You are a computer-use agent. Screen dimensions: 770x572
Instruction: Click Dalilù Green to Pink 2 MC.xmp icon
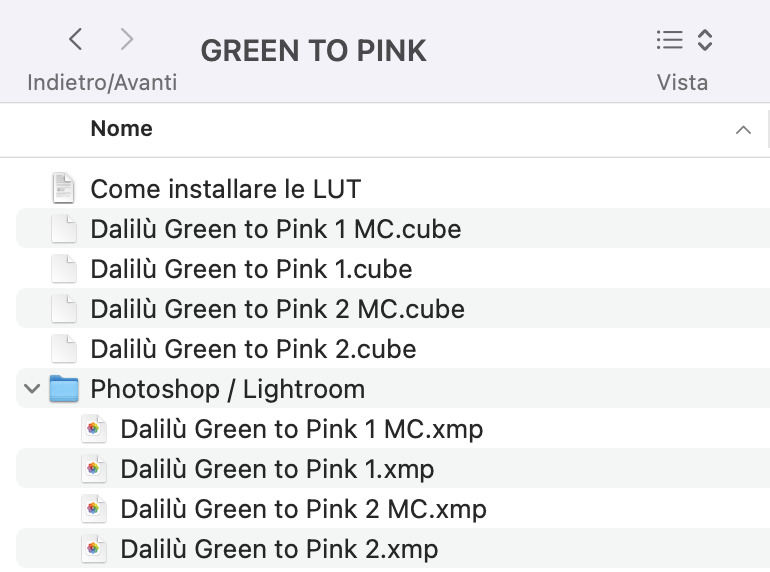94,509
